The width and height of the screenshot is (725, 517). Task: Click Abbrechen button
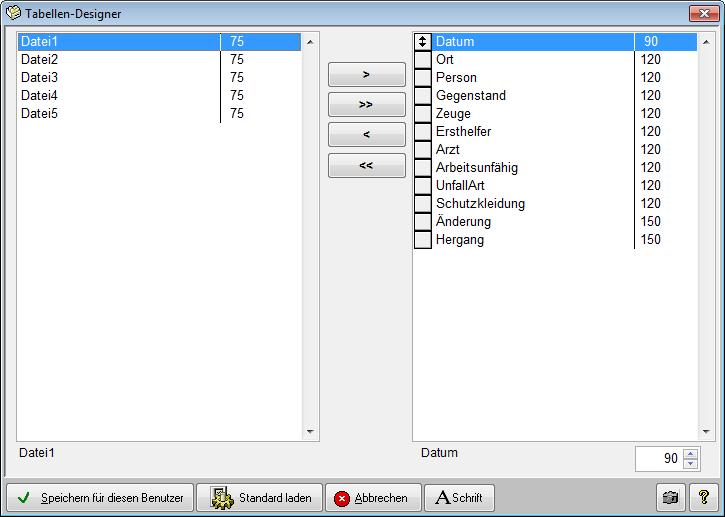(373, 498)
